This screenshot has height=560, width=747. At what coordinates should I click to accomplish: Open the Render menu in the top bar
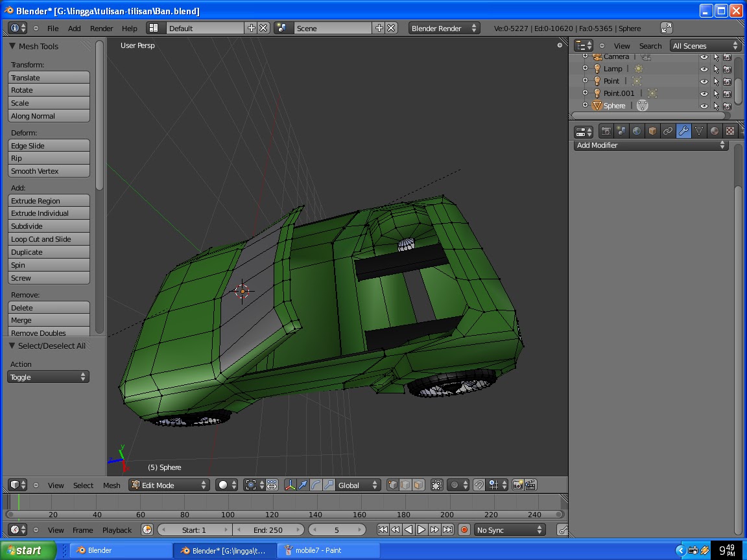pos(101,29)
